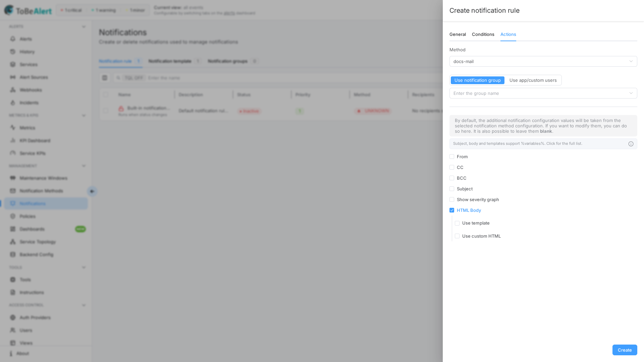Select the Actions tab
This screenshot has height=362, width=644.
tap(508, 35)
